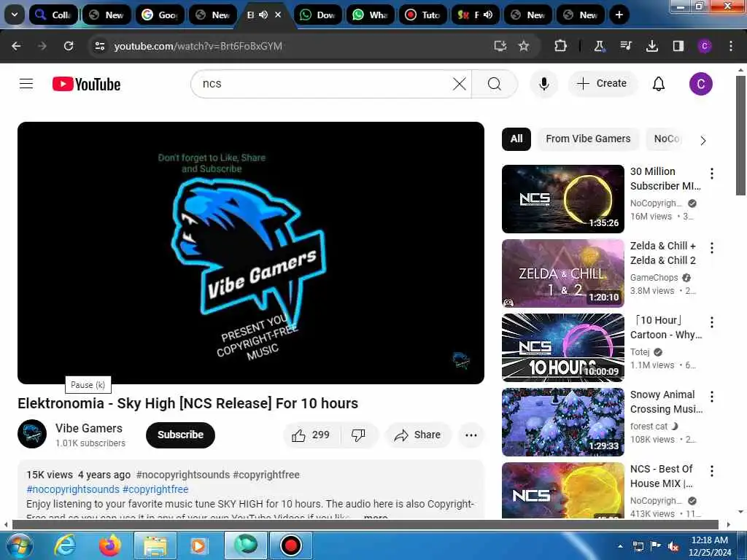Select the All filter chip
Viewport: 747px width, 560px height.
click(x=516, y=139)
